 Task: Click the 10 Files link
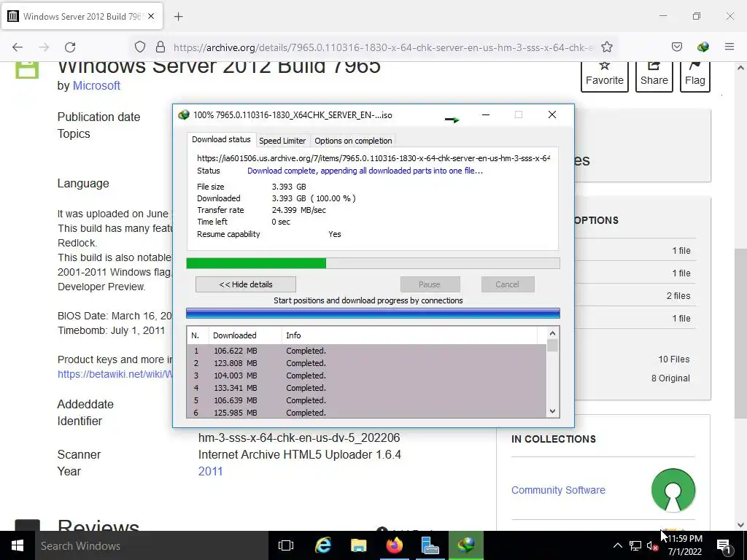673,359
